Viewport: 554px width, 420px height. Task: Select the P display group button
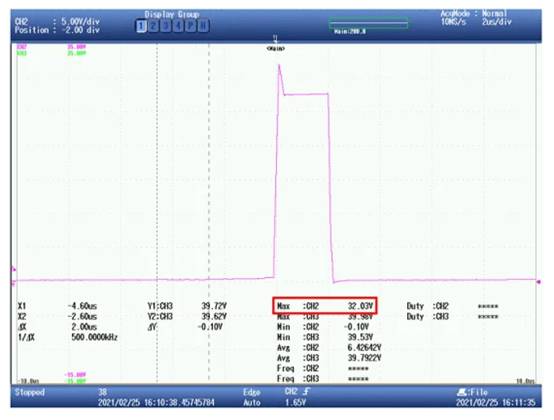click(191, 26)
